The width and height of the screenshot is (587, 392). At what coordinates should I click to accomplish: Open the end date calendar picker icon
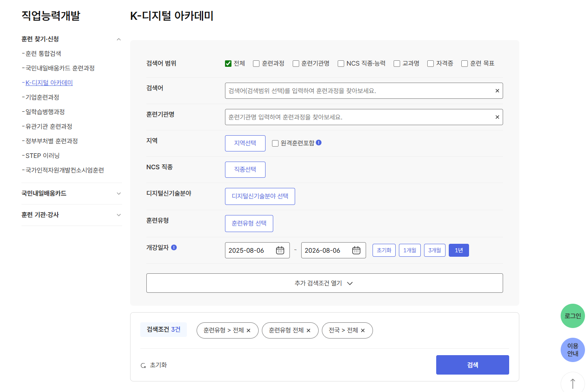click(x=356, y=250)
